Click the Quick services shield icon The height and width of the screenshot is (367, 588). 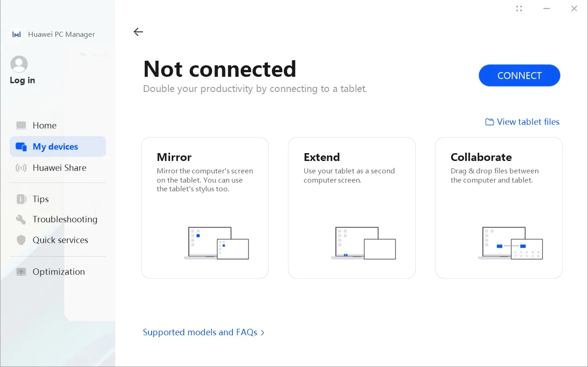(x=21, y=240)
